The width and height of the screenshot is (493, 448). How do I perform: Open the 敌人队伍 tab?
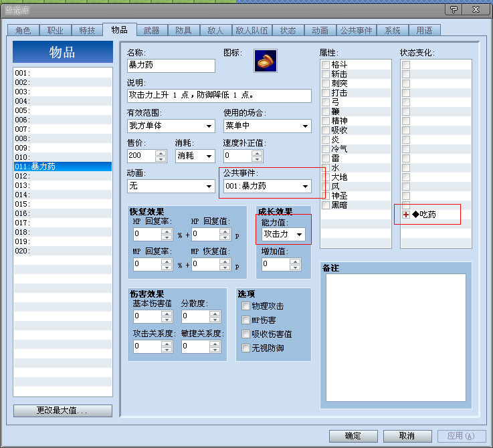coord(252,31)
